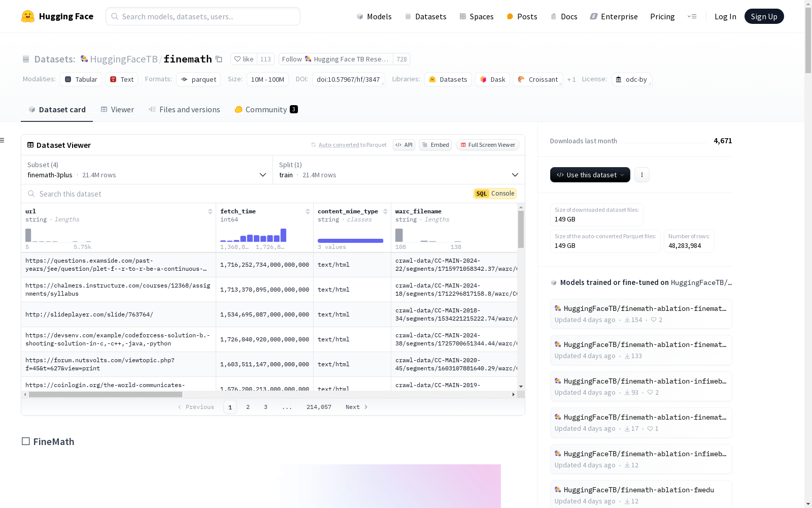The width and height of the screenshot is (812, 508).
Task: Select the Dataset card tab
Action: point(57,109)
